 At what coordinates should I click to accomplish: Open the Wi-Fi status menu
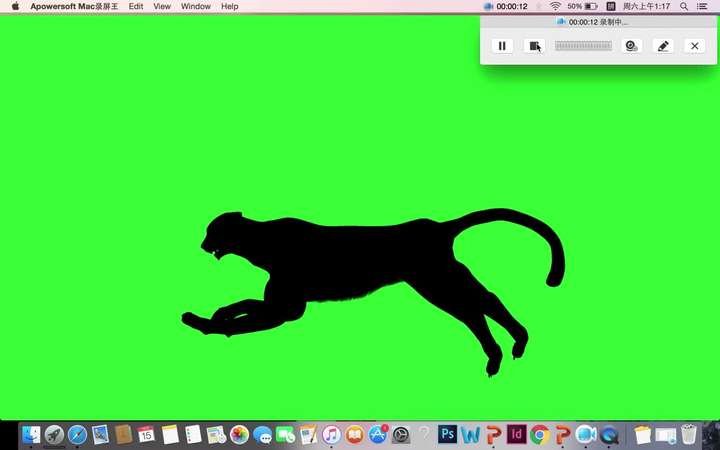555,6
